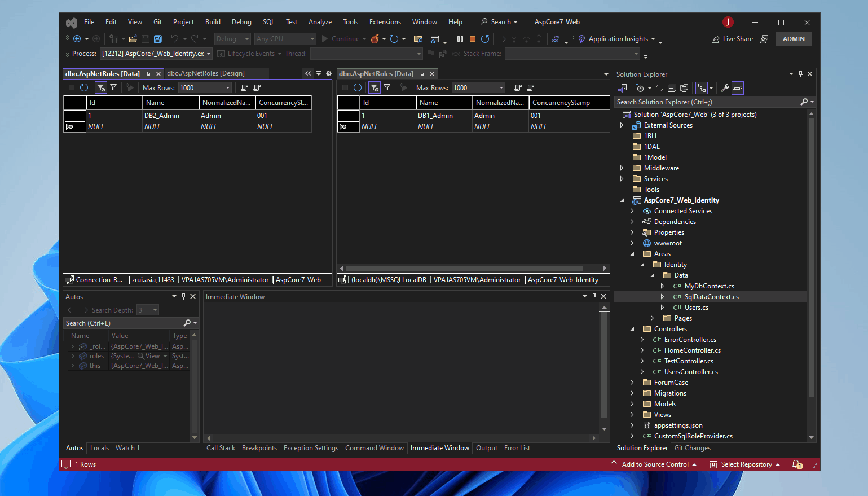Open Properties wrench in Solution Explorer

point(725,88)
